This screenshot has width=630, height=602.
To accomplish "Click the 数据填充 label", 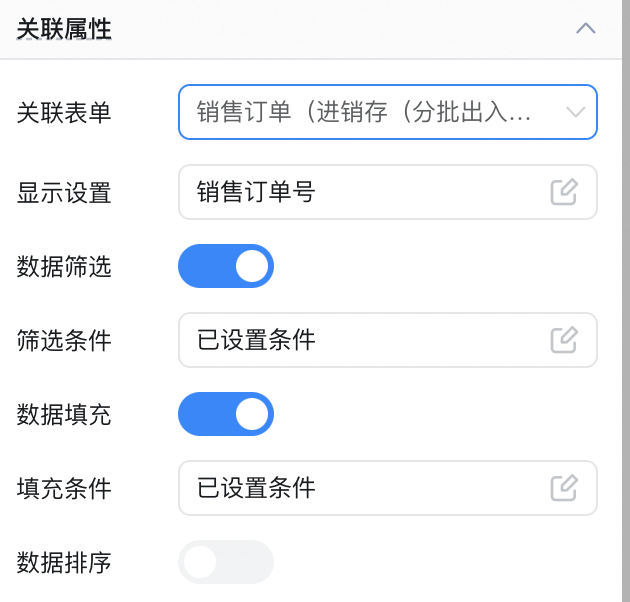I will [x=64, y=414].
